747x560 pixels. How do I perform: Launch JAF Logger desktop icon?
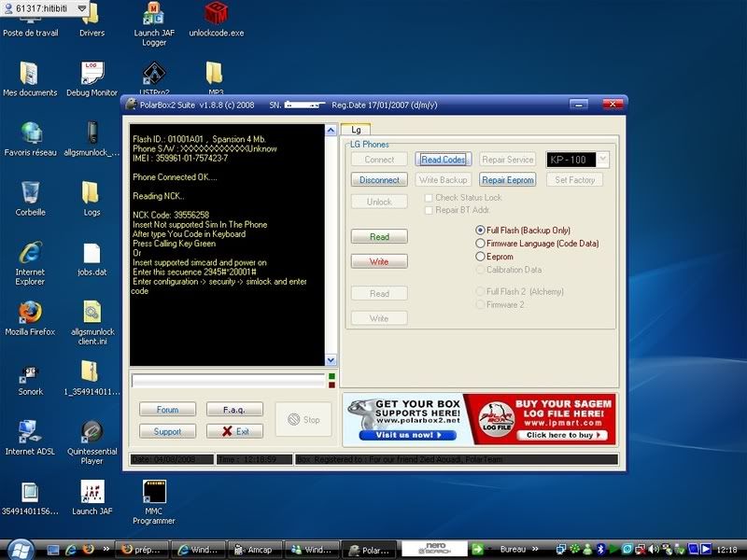point(154,25)
